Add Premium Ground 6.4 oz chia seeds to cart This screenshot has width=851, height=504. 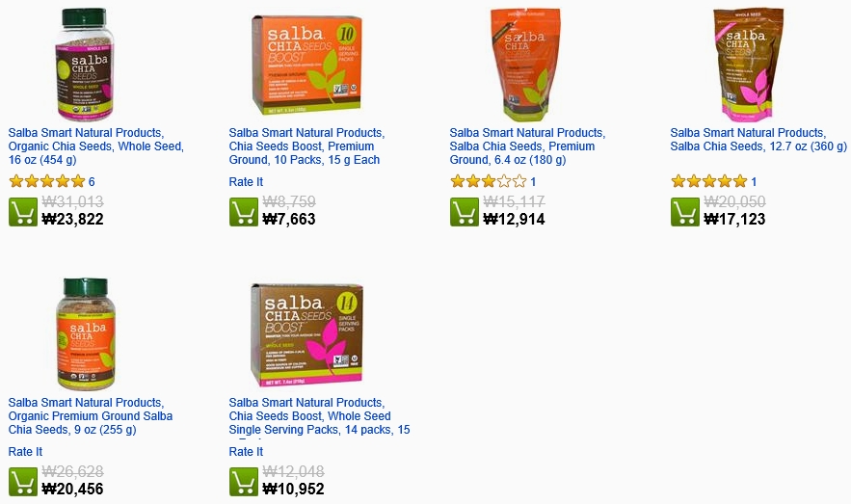click(465, 212)
